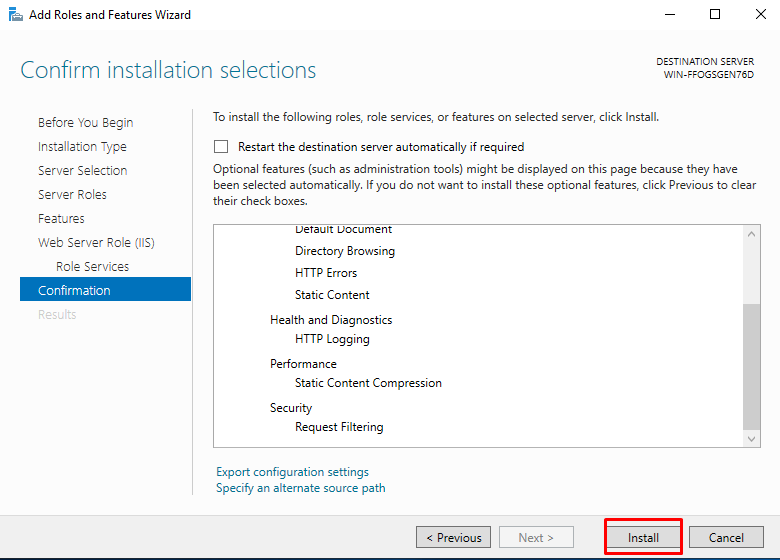Close the wizard with the X icon
The image size is (780, 560).
click(x=761, y=14)
